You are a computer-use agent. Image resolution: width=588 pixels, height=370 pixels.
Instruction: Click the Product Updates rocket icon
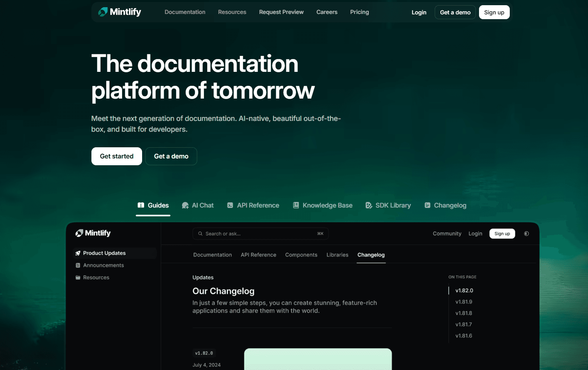click(78, 253)
